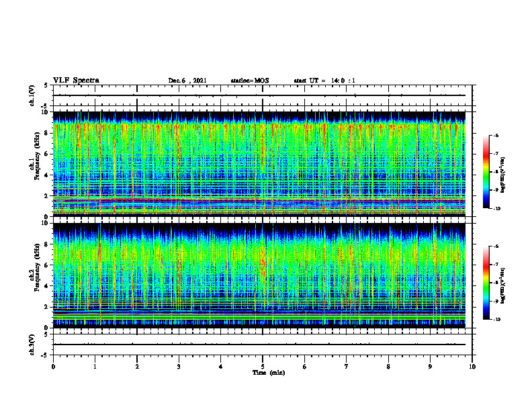Viewport: 532px width, 411px height.
Task: Click the -7 label on ch.2 color bar
Action: 496,265
